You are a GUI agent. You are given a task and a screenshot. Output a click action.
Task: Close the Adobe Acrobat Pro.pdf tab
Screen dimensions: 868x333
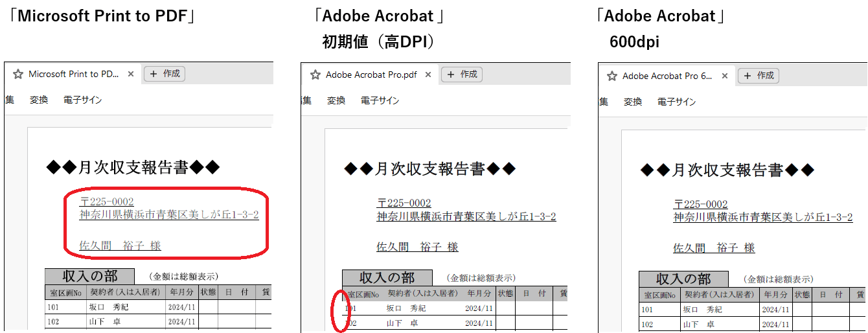428,75
